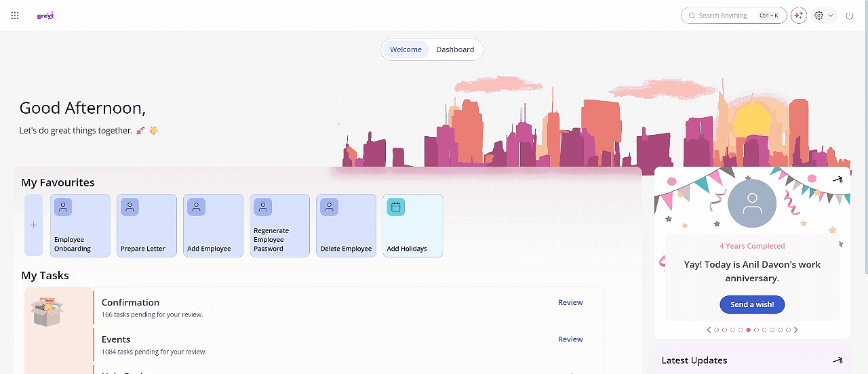Switch to the Dashboard tab
This screenshot has height=374, width=868.
click(455, 49)
